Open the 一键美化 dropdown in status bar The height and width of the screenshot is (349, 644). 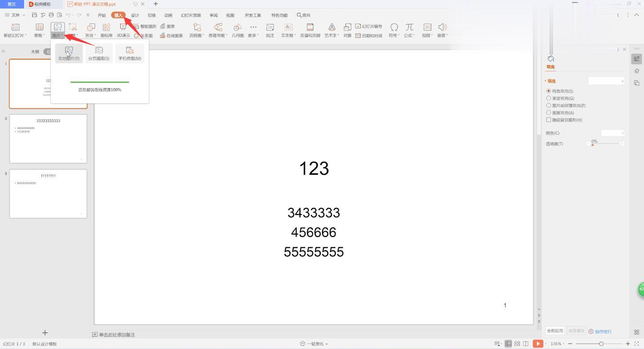314,344
